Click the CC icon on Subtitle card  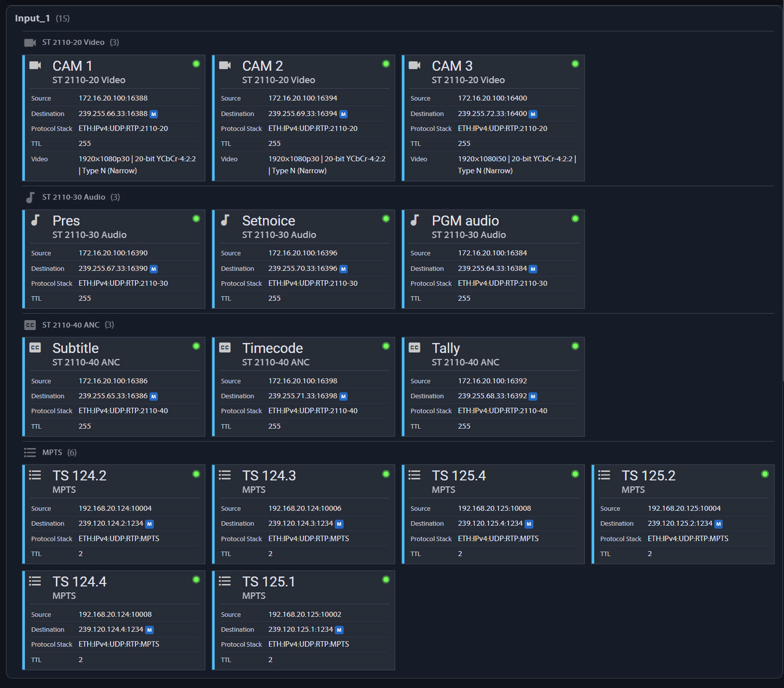(35, 347)
